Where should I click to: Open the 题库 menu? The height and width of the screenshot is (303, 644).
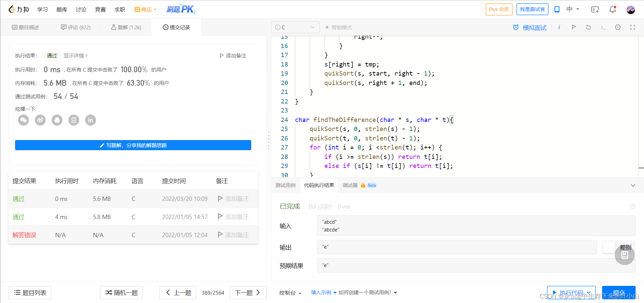pyautogui.click(x=62, y=9)
